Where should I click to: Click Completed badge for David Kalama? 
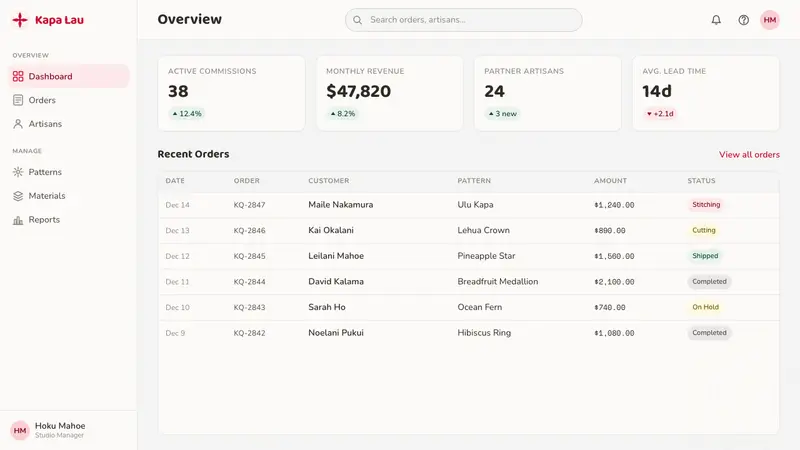709,281
